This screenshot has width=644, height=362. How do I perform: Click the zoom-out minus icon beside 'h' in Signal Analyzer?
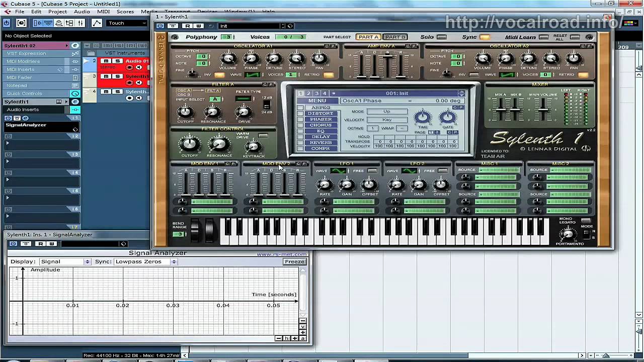pos(279,338)
